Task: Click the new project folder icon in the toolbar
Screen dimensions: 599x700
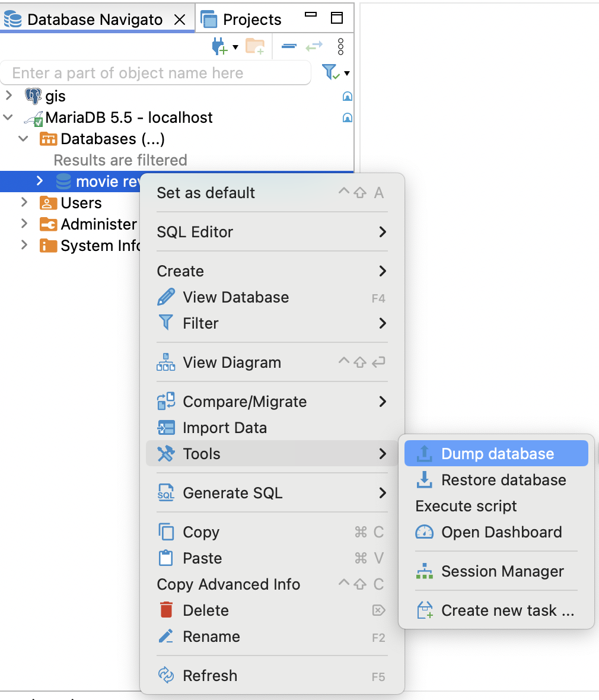Action: point(255,46)
